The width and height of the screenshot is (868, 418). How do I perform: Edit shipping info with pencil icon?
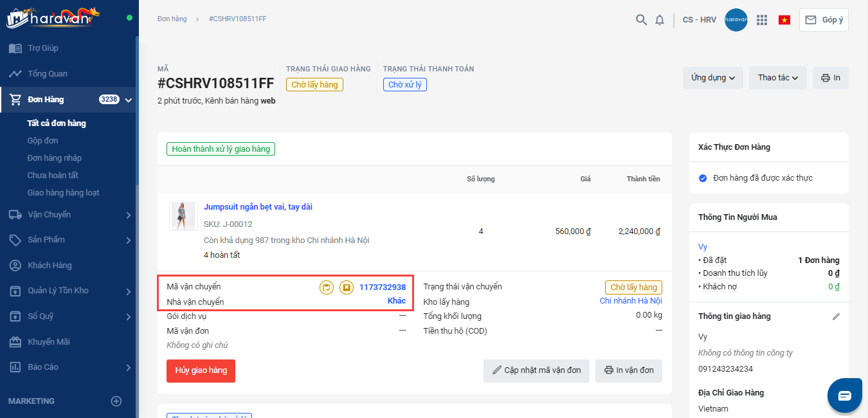[836, 316]
